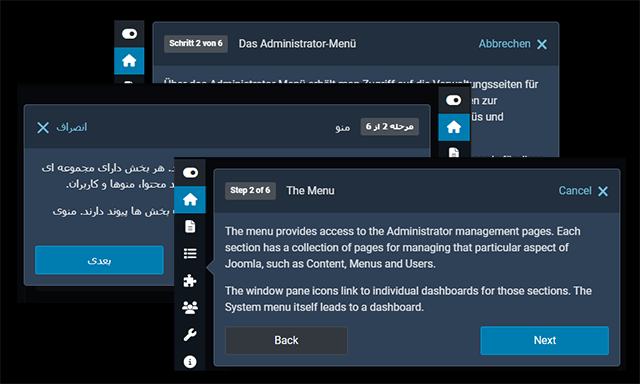
Task: Open the Help info icon in the English sidebar
Action: 190,362
